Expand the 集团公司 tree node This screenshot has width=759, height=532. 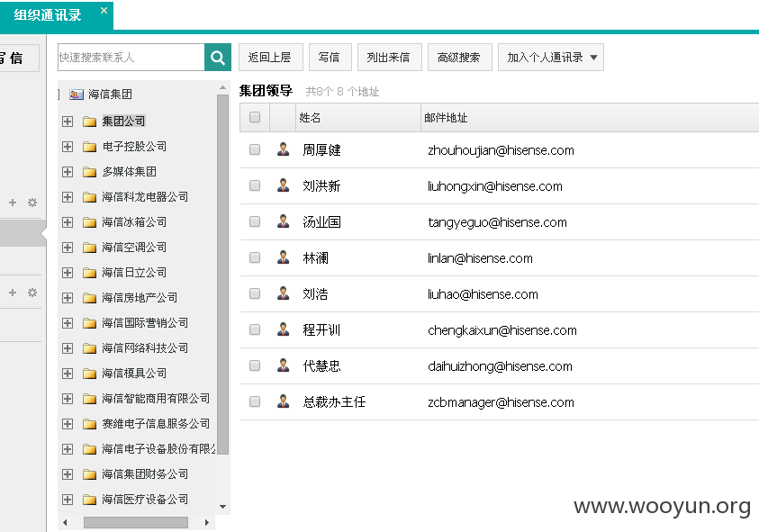tap(68, 122)
